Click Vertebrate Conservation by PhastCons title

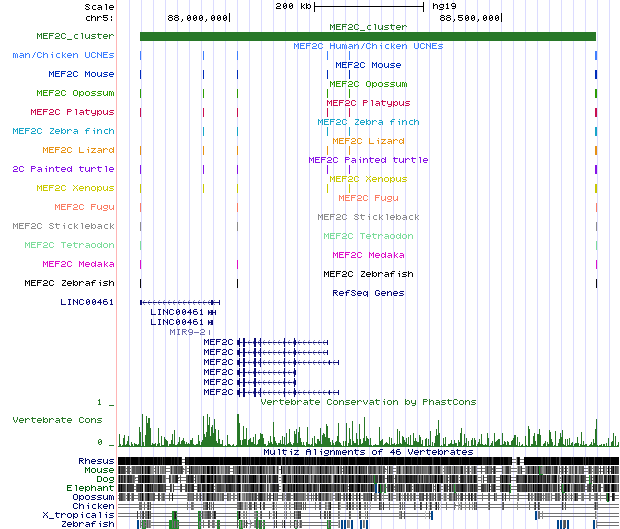(368, 402)
